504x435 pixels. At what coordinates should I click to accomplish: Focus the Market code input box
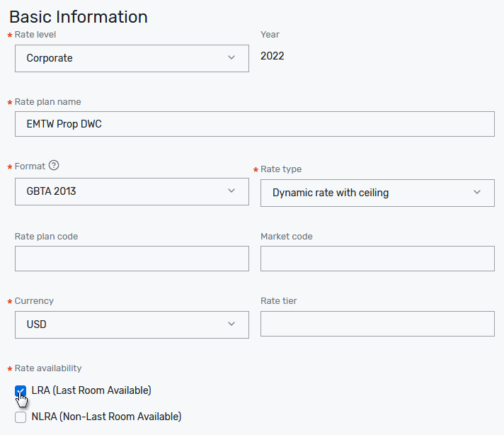[377, 259]
